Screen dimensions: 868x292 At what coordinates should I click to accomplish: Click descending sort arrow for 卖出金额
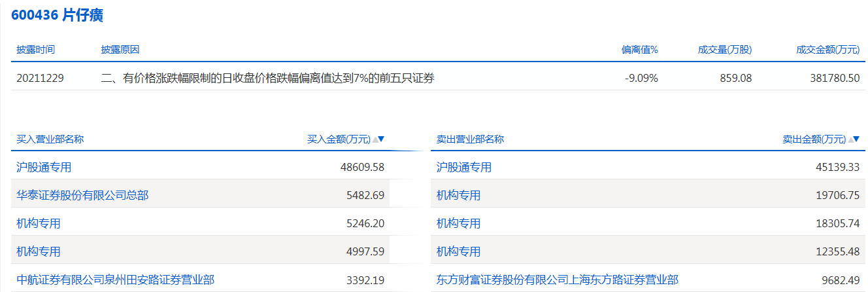coord(857,139)
